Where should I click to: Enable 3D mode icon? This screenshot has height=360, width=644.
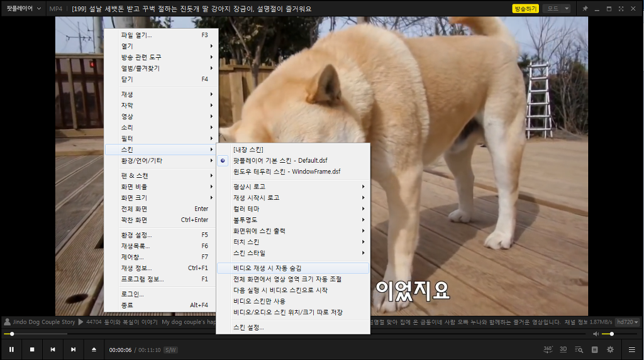(563, 349)
